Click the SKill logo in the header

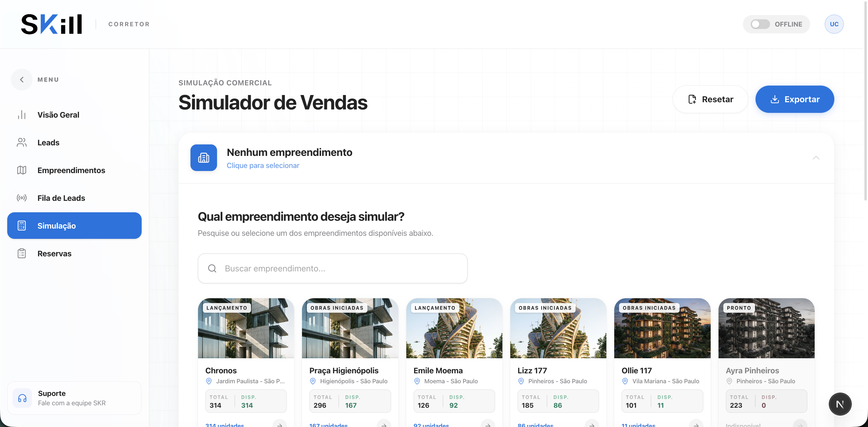[52, 24]
